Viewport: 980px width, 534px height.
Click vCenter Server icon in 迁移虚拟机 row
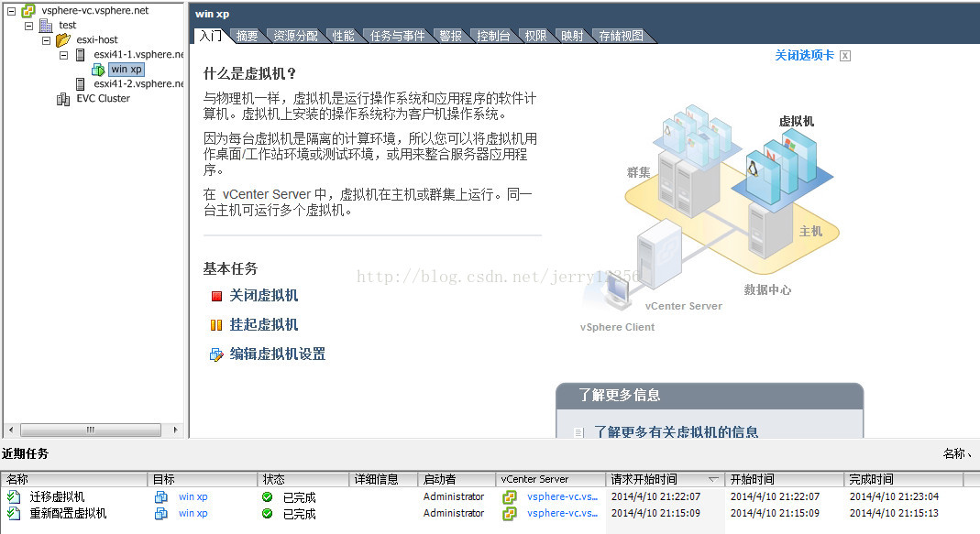pos(510,497)
